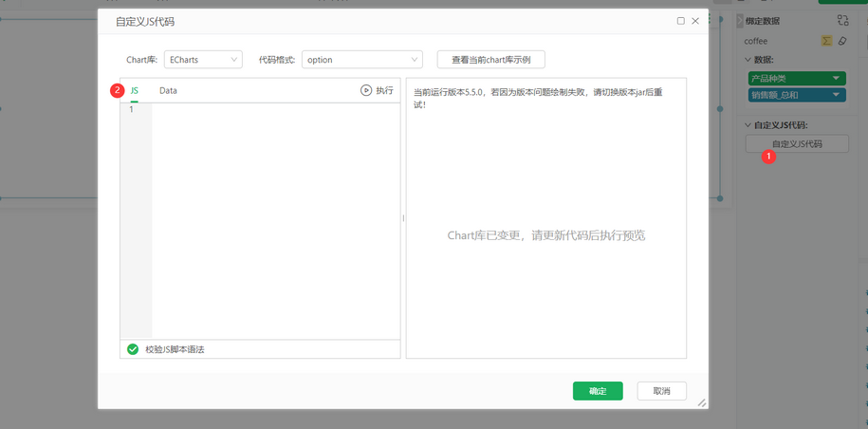Switch to the Data tab
The image size is (868, 429).
click(168, 90)
